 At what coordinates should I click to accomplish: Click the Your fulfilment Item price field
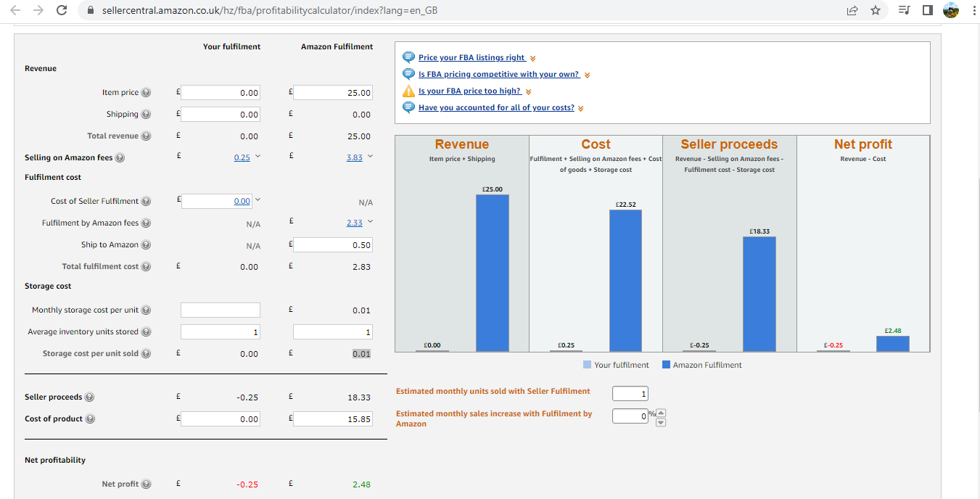(x=220, y=93)
